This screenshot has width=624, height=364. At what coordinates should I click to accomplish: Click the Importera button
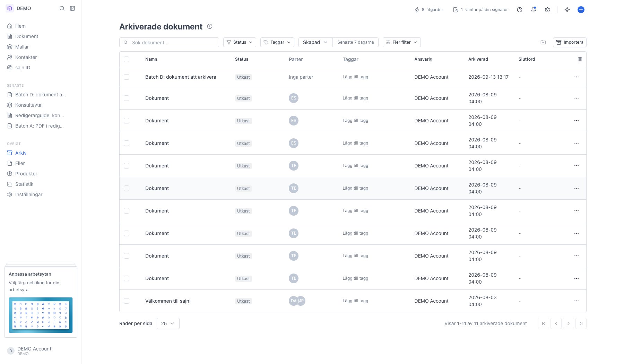[570, 42]
